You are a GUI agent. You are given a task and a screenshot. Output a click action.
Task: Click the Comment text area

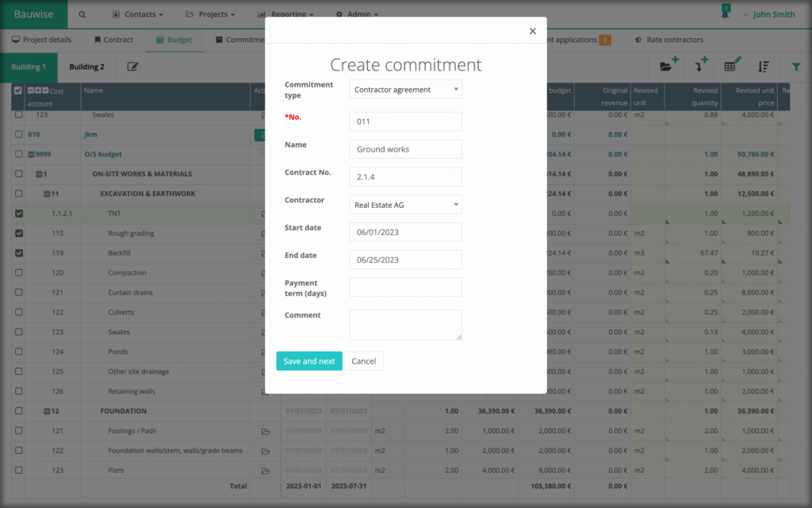click(405, 325)
